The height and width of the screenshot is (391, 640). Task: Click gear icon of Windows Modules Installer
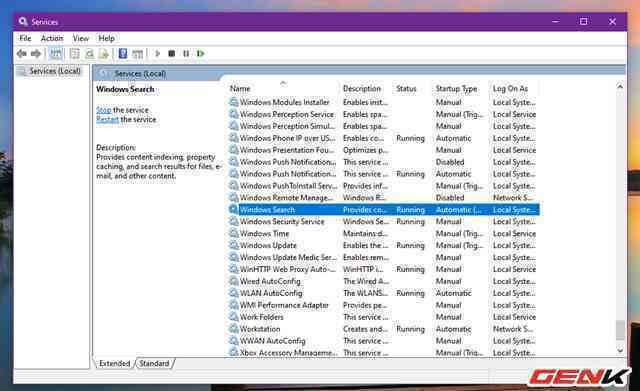click(233, 102)
